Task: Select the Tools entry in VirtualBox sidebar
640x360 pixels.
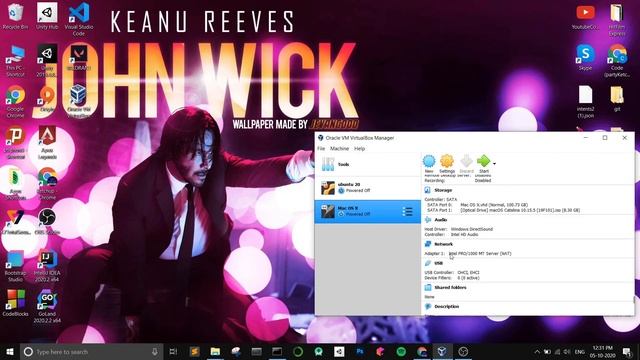Action: [x=367, y=164]
